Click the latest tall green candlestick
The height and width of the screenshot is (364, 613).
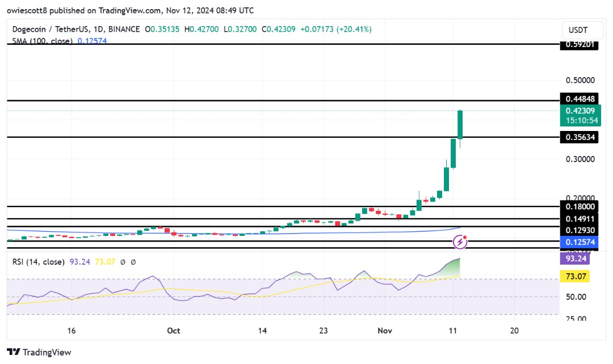click(460, 124)
